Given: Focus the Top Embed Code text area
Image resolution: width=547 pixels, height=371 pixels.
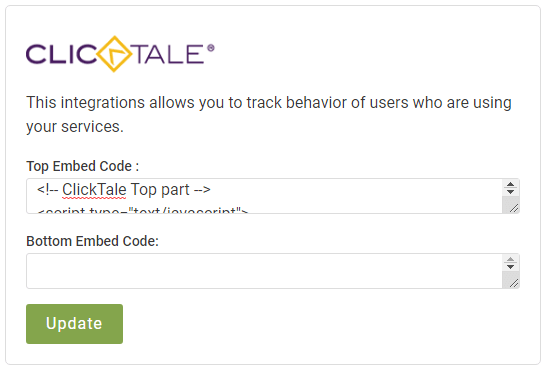Looking at the screenshot, I should coord(264,196).
